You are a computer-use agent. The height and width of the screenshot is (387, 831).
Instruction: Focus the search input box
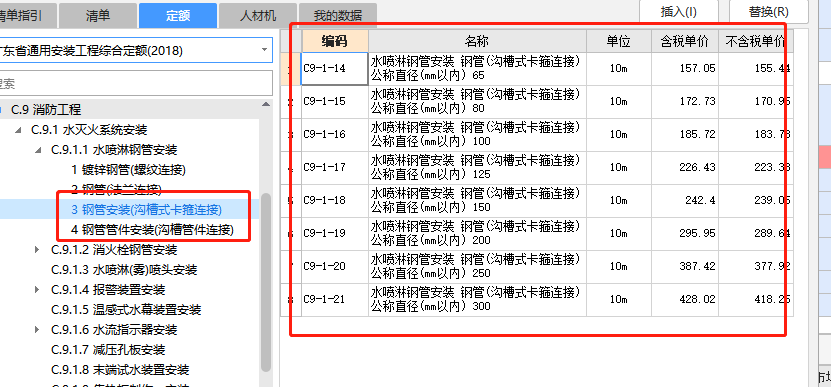136,83
